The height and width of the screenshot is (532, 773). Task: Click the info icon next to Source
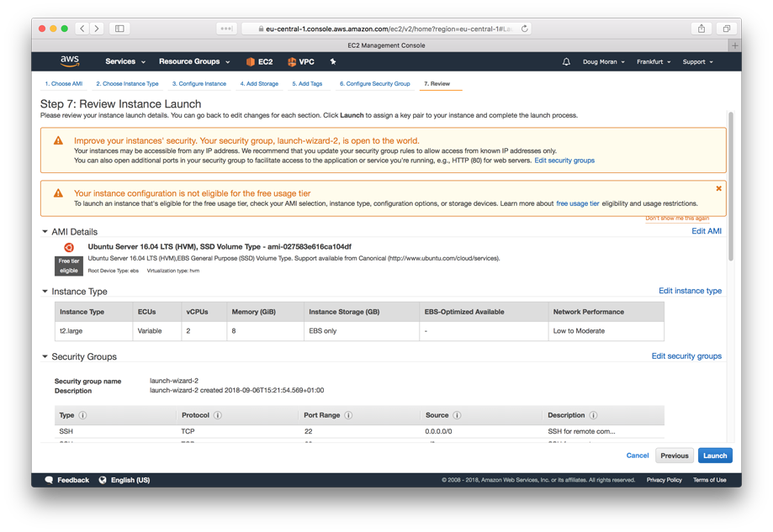pyautogui.click(x=457, y=415)
